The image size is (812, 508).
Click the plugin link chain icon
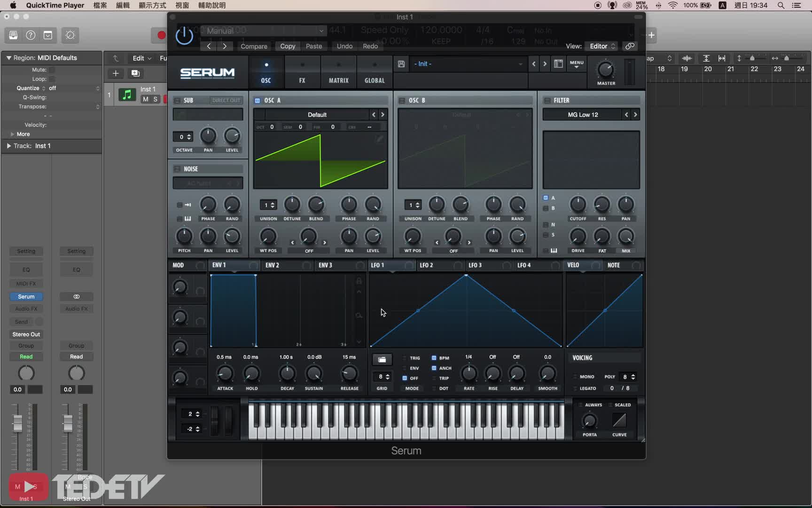coord(630,46)
